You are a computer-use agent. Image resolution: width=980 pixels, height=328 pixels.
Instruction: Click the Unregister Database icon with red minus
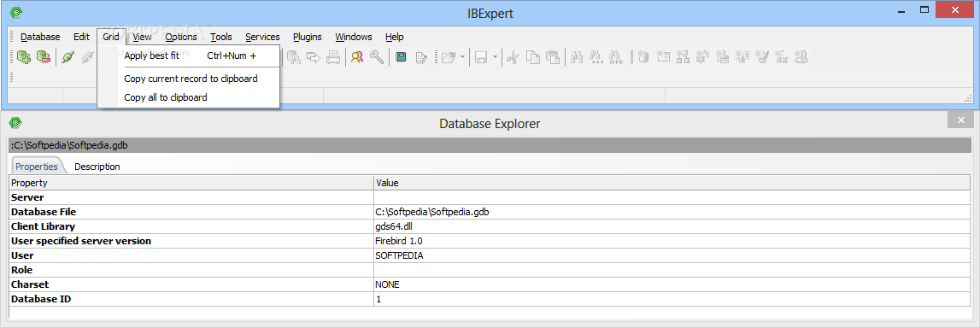pyautogui.click(x=43, y=57)
